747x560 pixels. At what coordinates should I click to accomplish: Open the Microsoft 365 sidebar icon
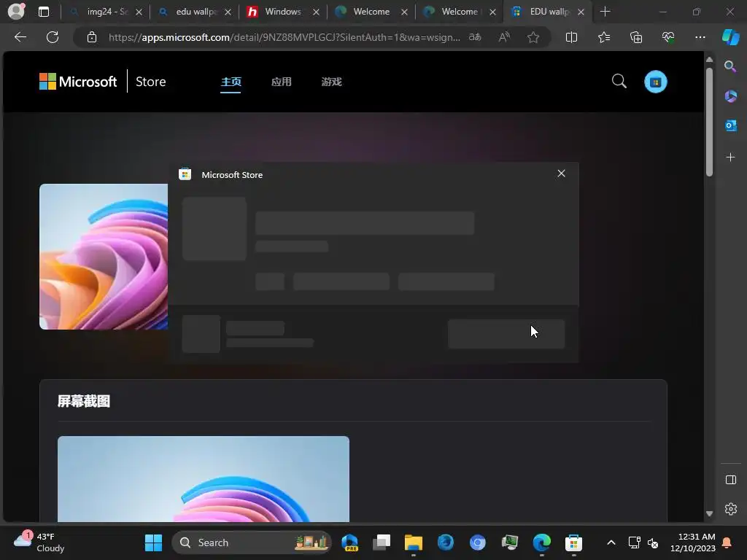point(730,96)
